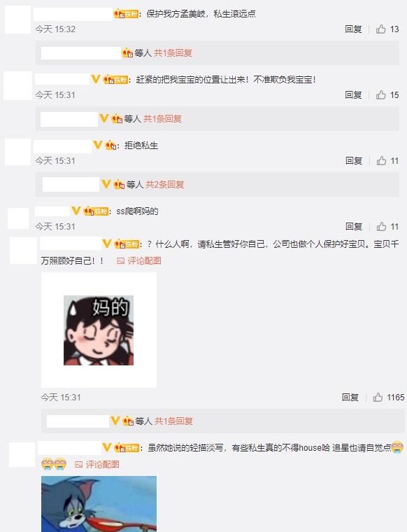Click 回复 on the comment with 1165 likes
Screen dimensions: 407x532
pos(350,398)
